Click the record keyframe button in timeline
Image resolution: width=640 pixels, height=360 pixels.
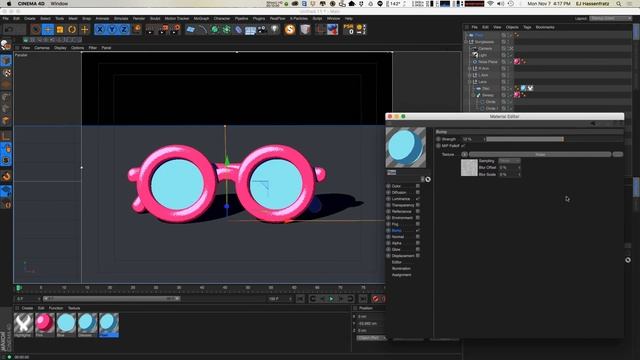click(375, 299)
